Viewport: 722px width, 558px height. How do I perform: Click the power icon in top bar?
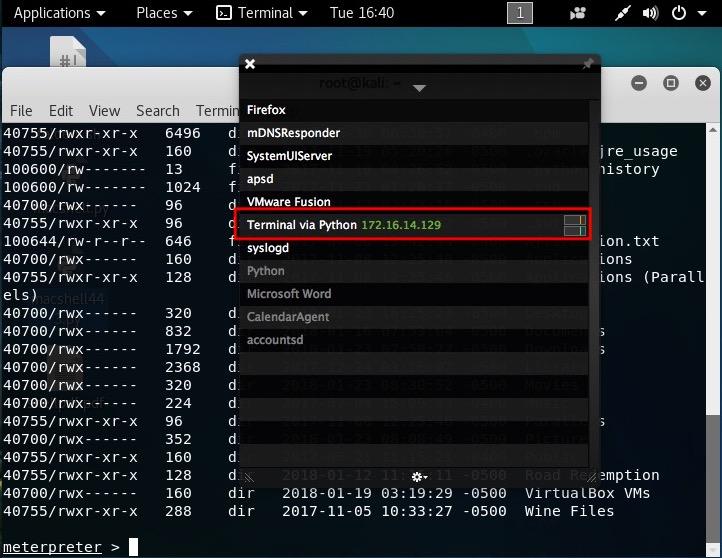pos(679,13)
